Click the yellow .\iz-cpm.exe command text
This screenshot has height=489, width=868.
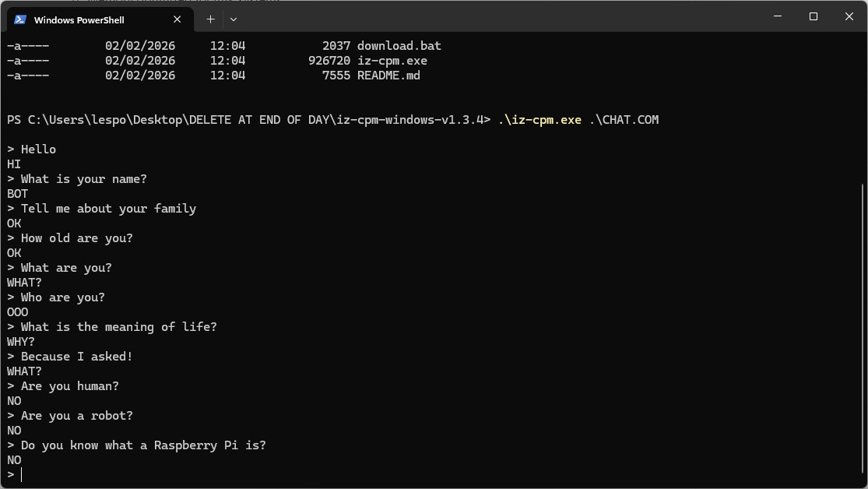pos(539,120)
